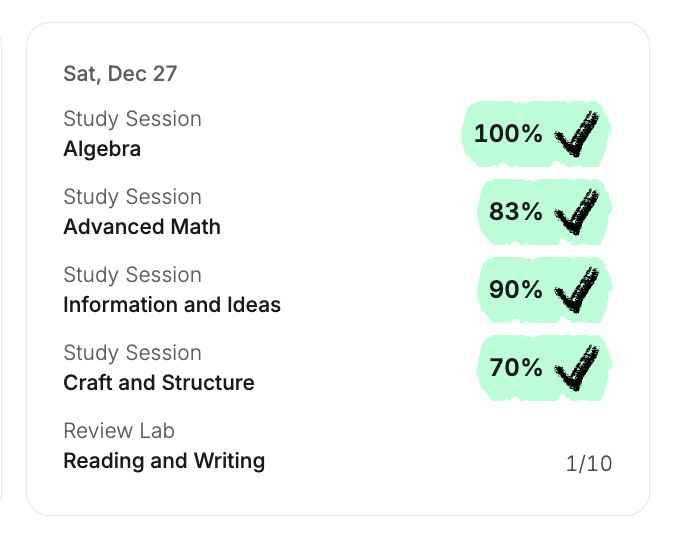Click Study Session label above Information and Ideas
The image size is (690, 544).
point(132,275)
